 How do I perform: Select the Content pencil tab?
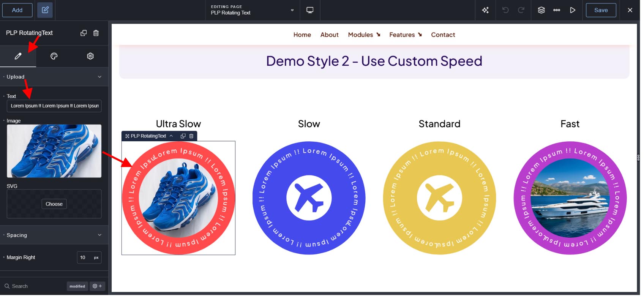pyautogui.click(x=18, y=56)
